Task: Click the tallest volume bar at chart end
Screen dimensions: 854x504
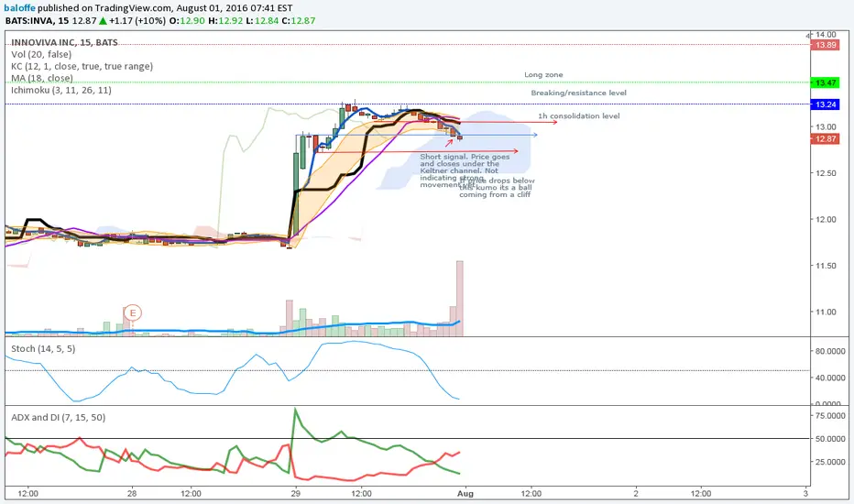Action: 460,299
